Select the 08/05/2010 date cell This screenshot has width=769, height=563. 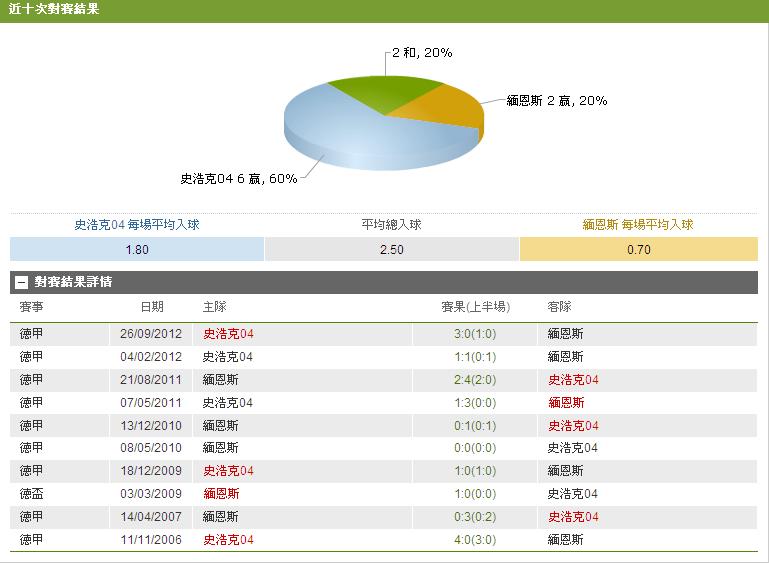click(x=150, y=448)
